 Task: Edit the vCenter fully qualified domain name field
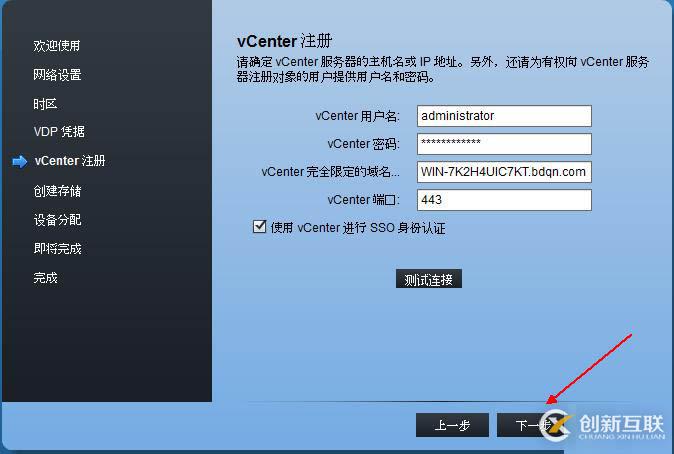pyautogui.click(x=504, y=172)
